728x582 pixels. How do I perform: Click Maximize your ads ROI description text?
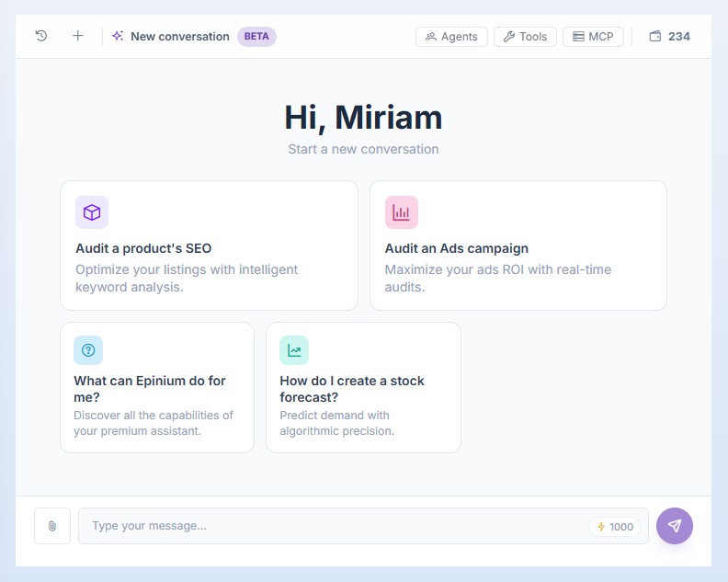pos(498,279)
